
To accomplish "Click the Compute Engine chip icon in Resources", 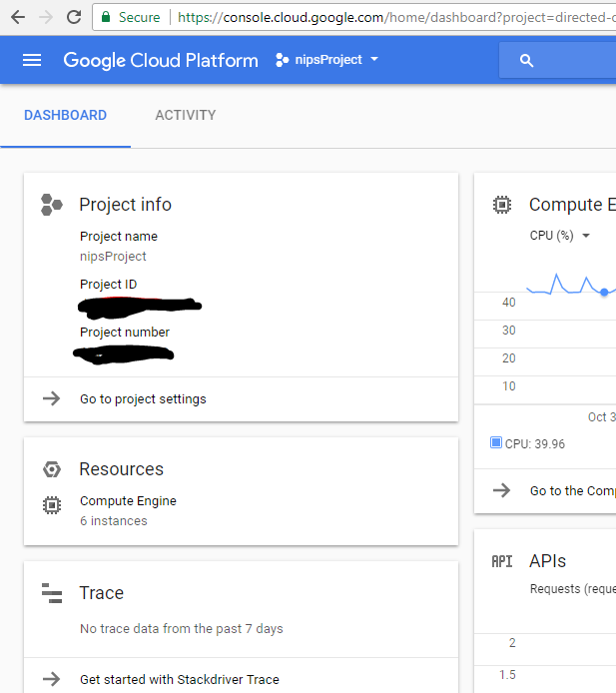I will [x=52, y=505].
